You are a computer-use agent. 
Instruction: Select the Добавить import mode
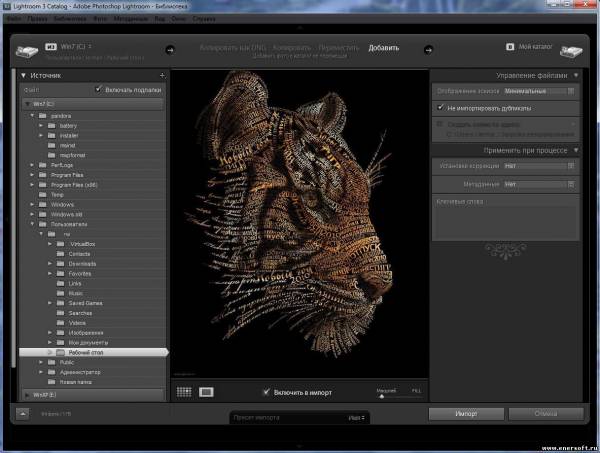pyautogui.click(x=383, y=48)
